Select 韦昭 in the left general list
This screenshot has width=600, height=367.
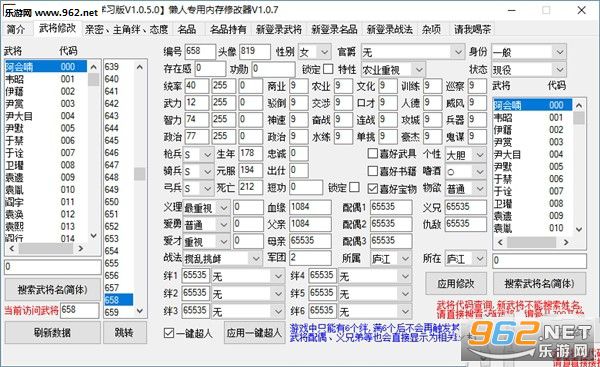pyautogui.click(x=46, y=79)
